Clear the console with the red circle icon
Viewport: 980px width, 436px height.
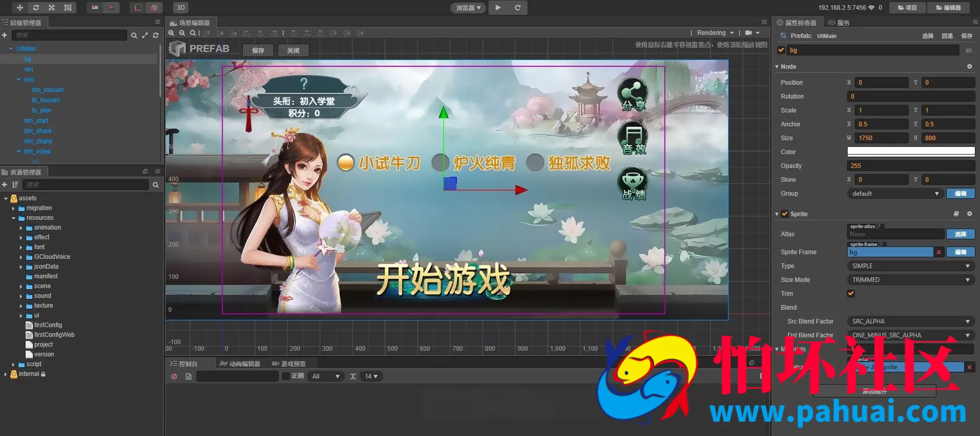click(x=174, y=376)
